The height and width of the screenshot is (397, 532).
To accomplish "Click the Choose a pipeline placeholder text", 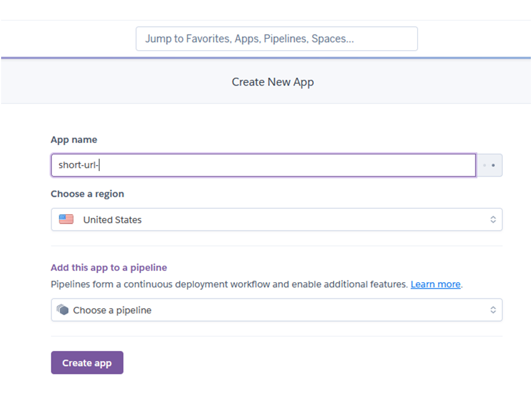I will point(112,310).
